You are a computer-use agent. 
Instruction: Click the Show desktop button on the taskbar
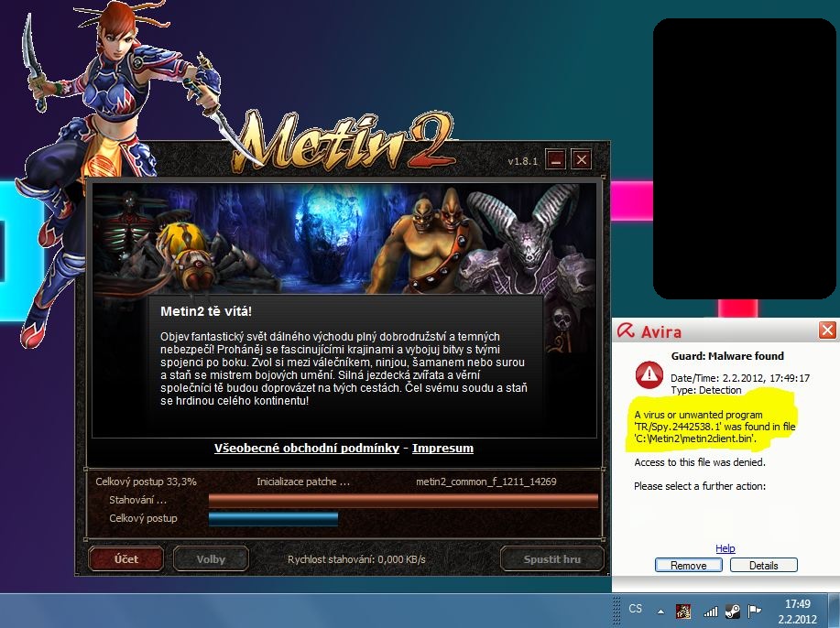click(x=835, y=611)
